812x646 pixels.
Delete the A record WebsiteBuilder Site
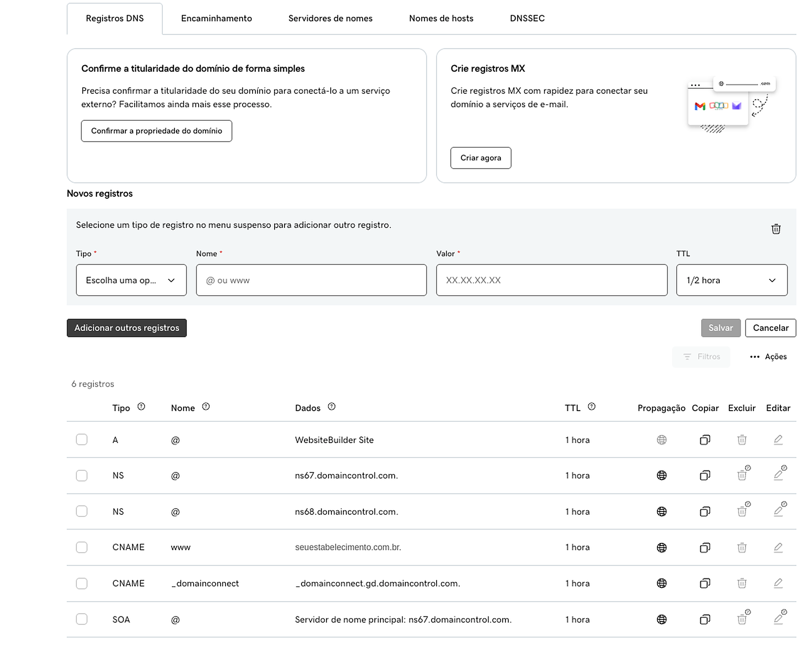[742, 439]
